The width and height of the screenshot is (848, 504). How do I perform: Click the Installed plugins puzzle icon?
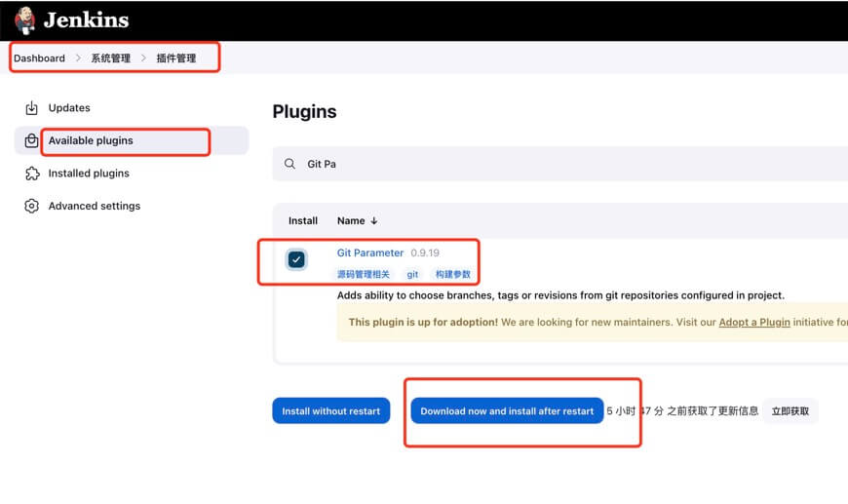coord(32,174)
